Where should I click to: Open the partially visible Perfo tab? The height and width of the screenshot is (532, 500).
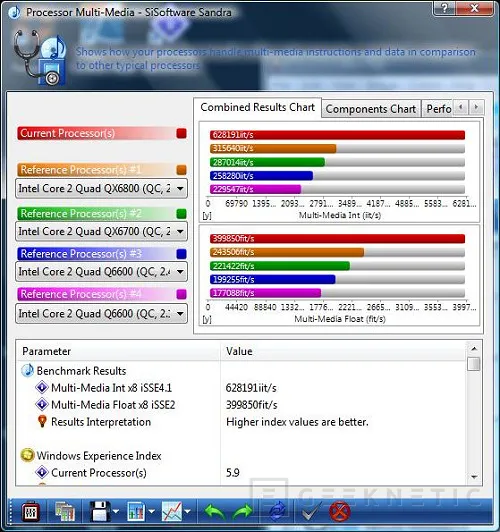(438, 109)
